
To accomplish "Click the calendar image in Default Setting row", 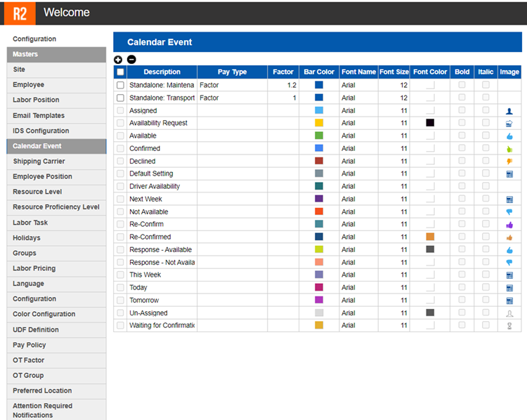I will (x=509, y=174).
